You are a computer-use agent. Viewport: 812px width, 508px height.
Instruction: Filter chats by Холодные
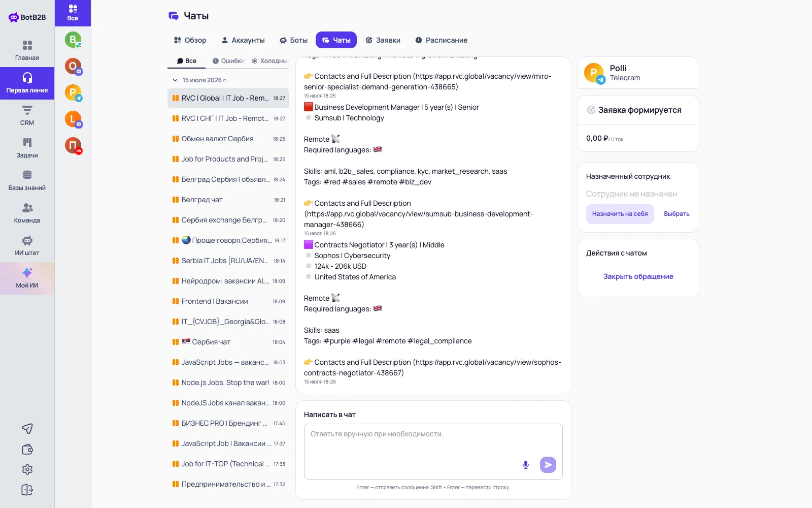click(x=270, y=61)
